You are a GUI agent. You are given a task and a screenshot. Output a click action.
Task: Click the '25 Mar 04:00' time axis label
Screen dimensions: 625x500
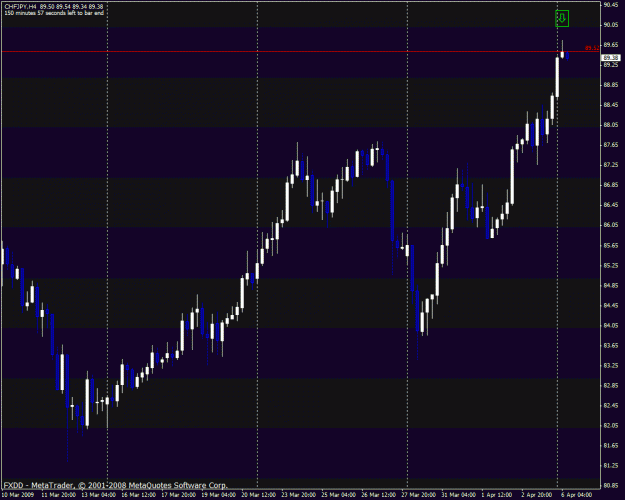click(338, 495)
